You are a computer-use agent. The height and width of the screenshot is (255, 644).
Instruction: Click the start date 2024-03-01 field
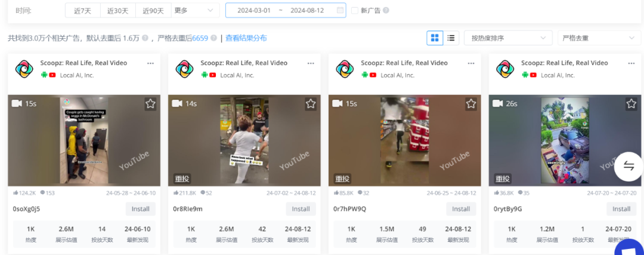coord(253,11)
